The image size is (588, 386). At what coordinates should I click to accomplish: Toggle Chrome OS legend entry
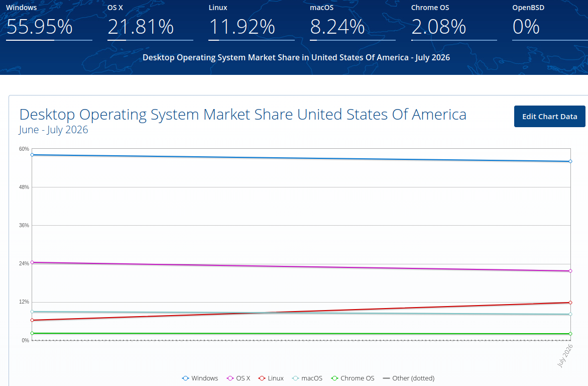[352, 378]
